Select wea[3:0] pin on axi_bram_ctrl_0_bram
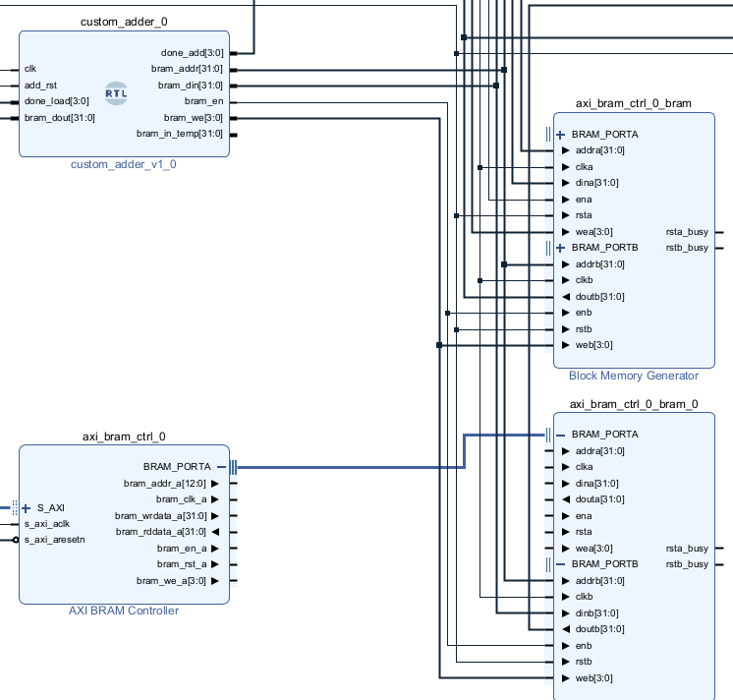The image size is (733, 700). 593,232
